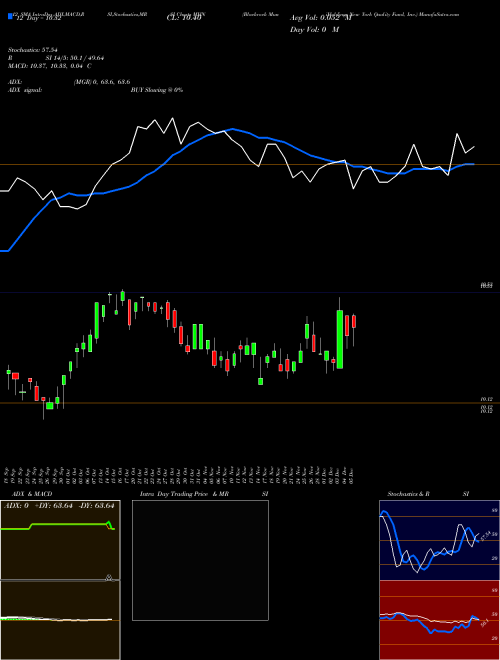Click the 10.12 price label at orange line
Screen dimensions: 500x660
[x=487, y=399]
